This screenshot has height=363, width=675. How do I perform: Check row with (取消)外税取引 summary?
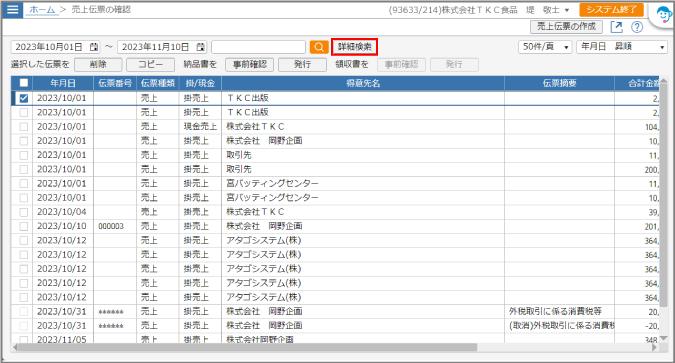pyautogui.click(x=24, y=326)
